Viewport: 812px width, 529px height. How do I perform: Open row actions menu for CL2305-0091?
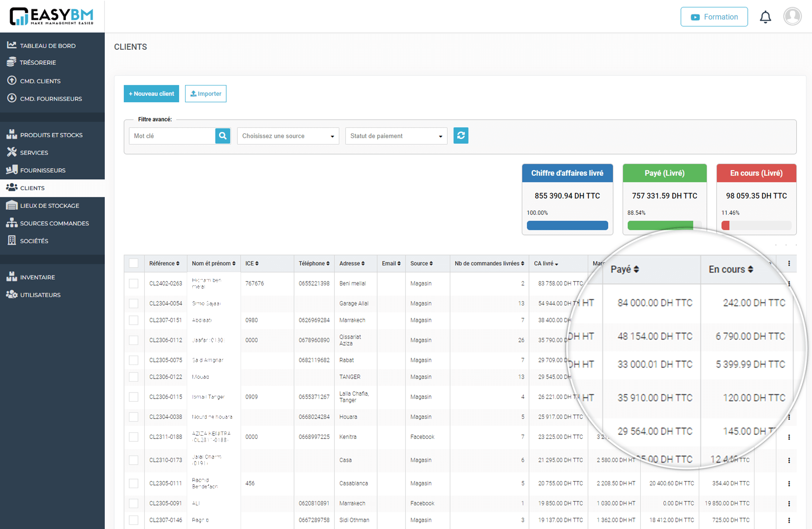point(789,504)
